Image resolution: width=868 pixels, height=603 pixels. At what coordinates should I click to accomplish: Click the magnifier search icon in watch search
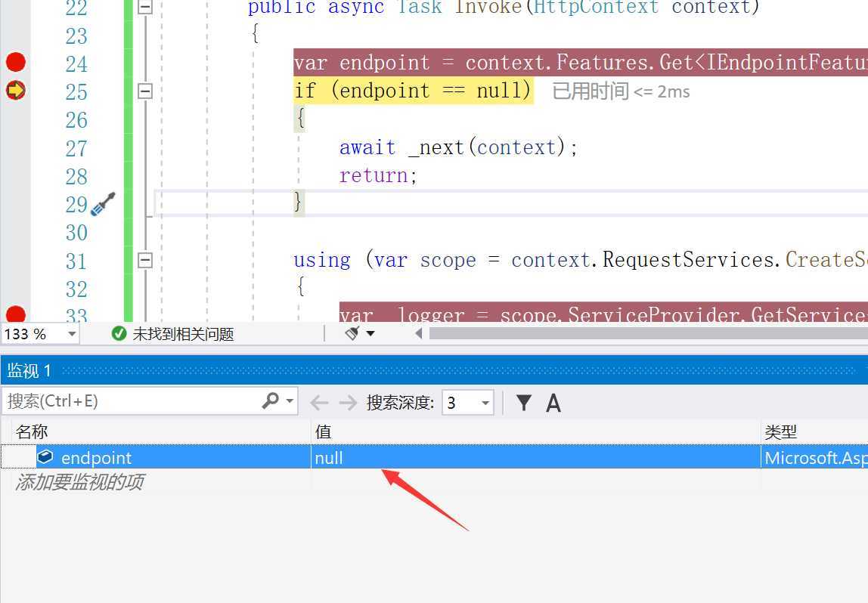[x=270, y=400]
